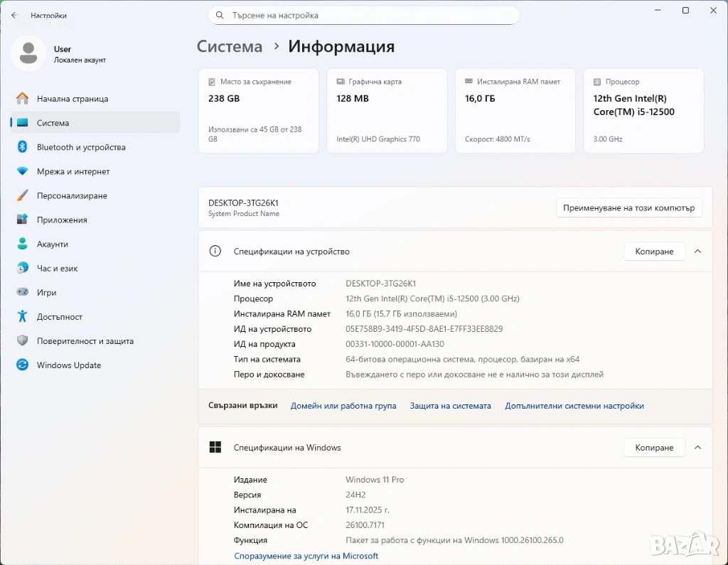Collapse Спецификации на устройство section chevron
Screen dimensions: 728x565
[x=697, y=252]
